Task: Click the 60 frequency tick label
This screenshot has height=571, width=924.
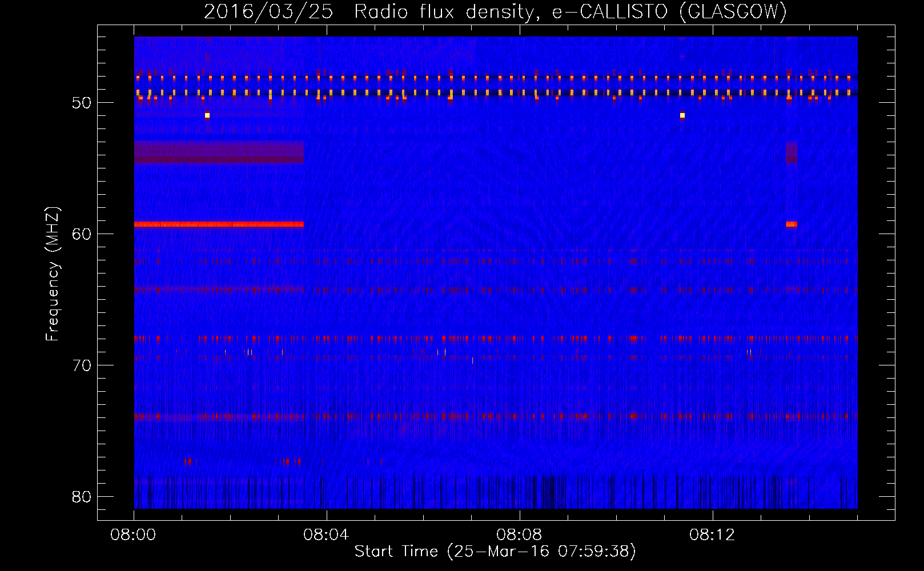Action: pos(82,234)
